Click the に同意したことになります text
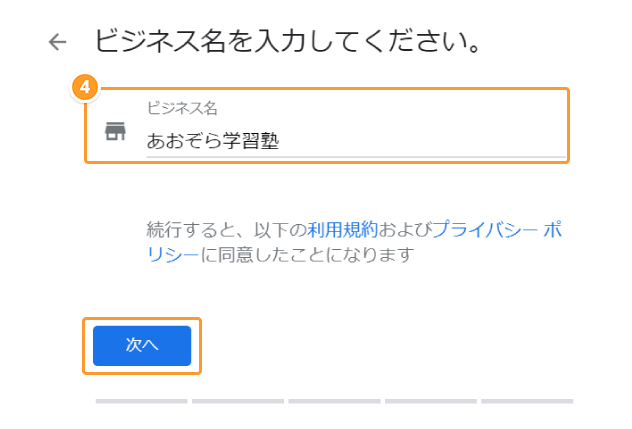632x429 pixels. point(307,255)
